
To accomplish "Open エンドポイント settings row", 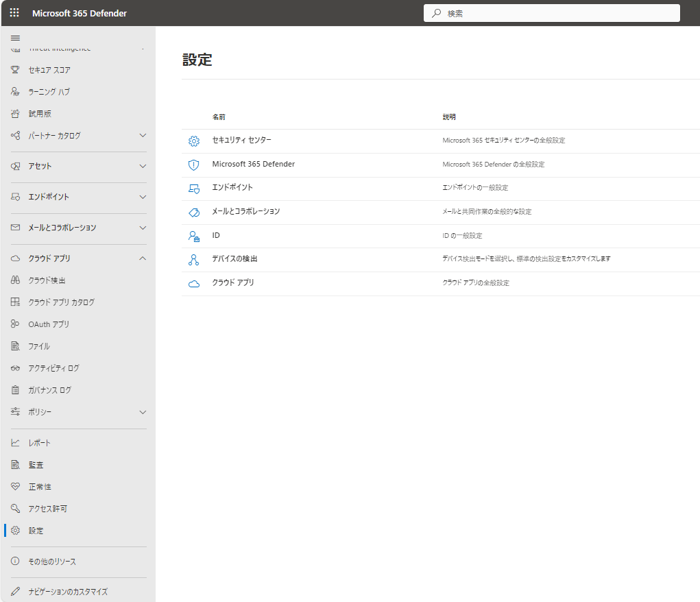I will pyautogui.click(x=441, y=189).
